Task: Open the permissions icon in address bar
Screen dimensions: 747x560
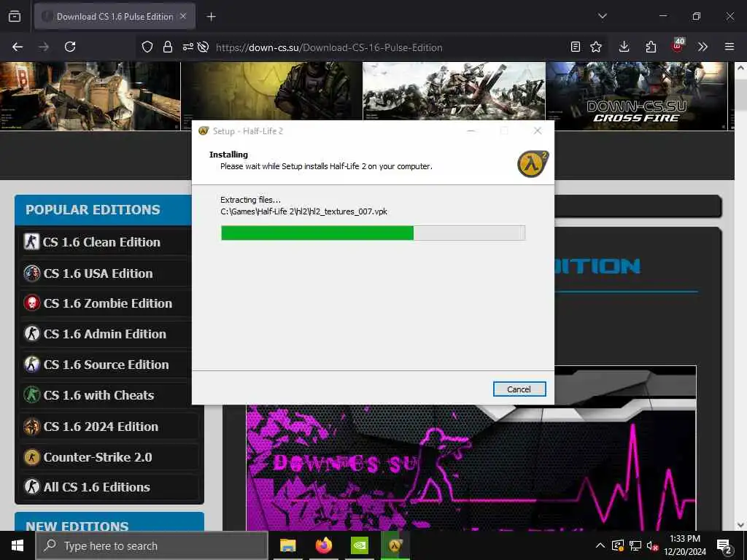Action: (x=187, y=47)
